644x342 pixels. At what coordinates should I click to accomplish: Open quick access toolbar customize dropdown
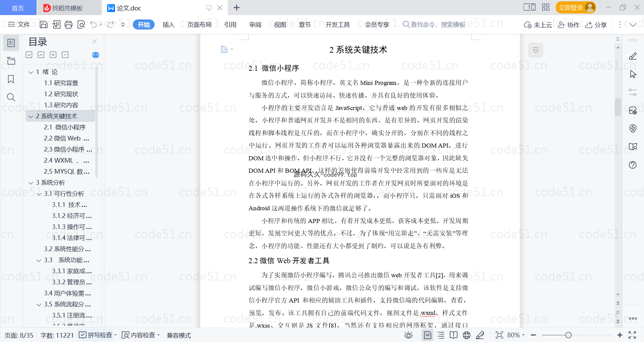point(123,24)
